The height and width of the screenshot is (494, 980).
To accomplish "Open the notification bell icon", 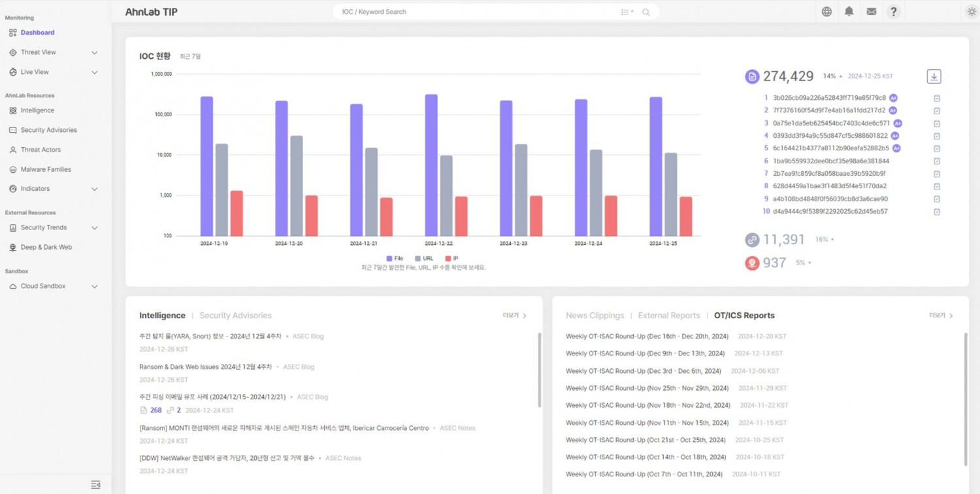I will [x=849, y=11].
